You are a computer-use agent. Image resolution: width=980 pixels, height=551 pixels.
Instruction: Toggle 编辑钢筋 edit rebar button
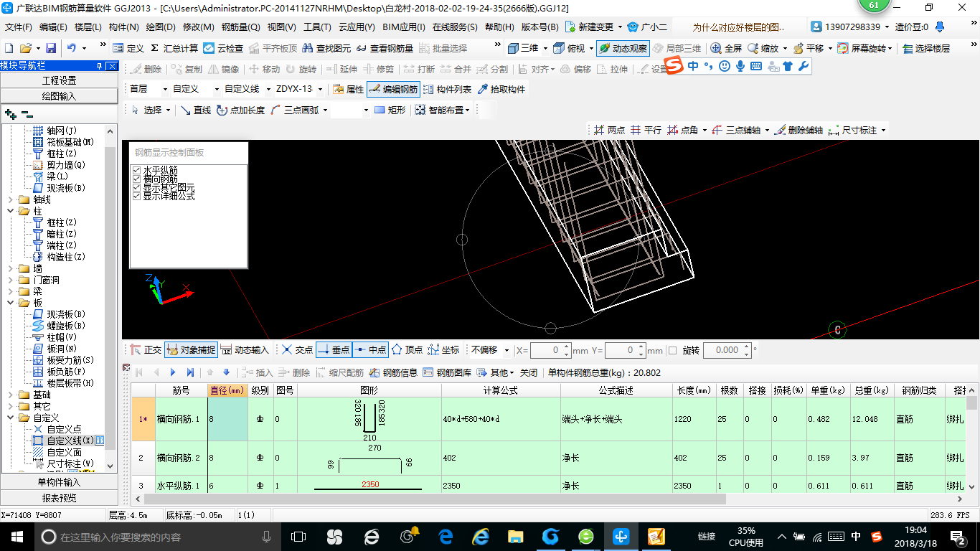pyautogui.click(x=393, y=89)
